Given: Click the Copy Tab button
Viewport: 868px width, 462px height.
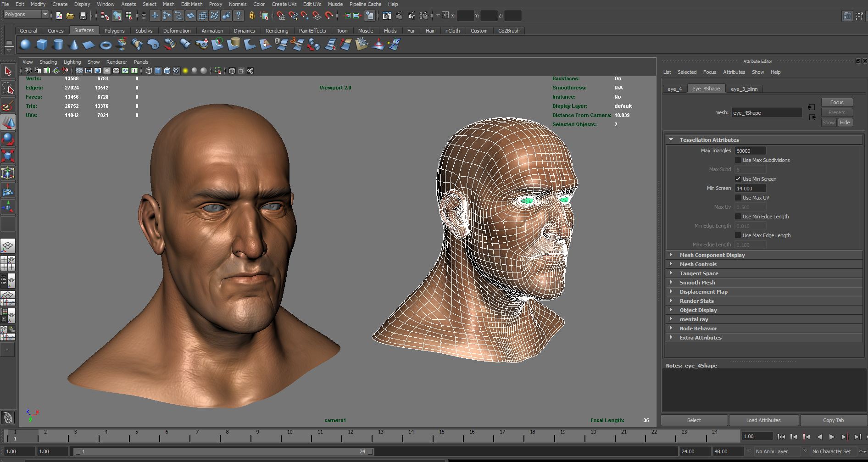Looking at the screenshot, I should [833, 420].
